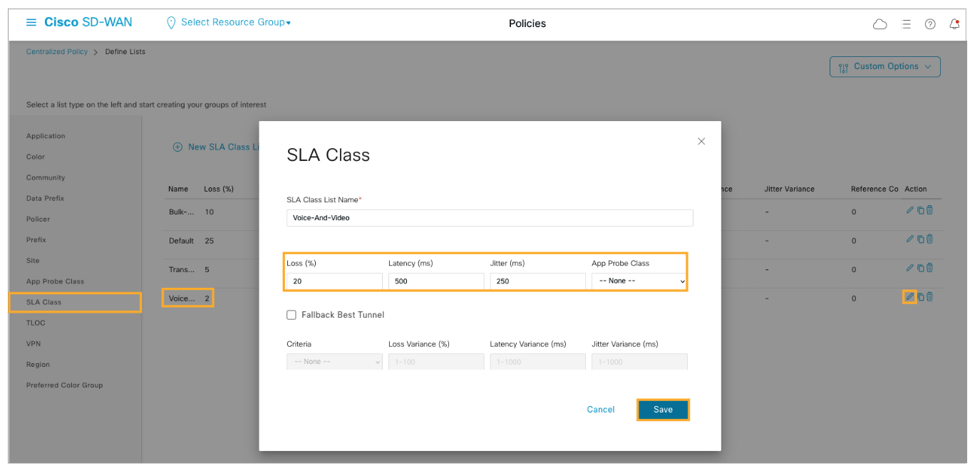Delete the Bulk SLA class row
This screenshot has height=473, width=980.
pyautogui.click(x=930, y=210)
